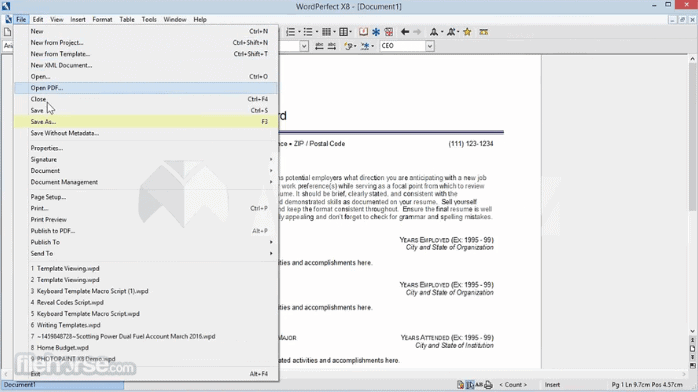Open the bullet list dropdown arrow

(x=317, y=32)
